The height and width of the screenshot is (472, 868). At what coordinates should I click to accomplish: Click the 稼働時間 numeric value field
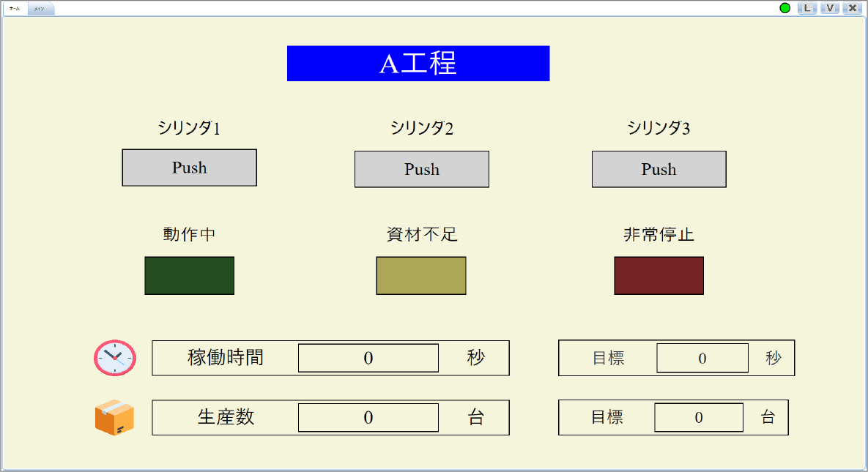(x=368, y=358)
